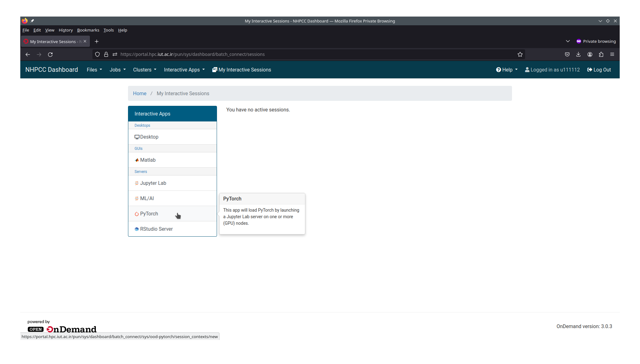640x364 pixels.
Task: Expand the Clusters dropdown menu
Action: (144, 70)
